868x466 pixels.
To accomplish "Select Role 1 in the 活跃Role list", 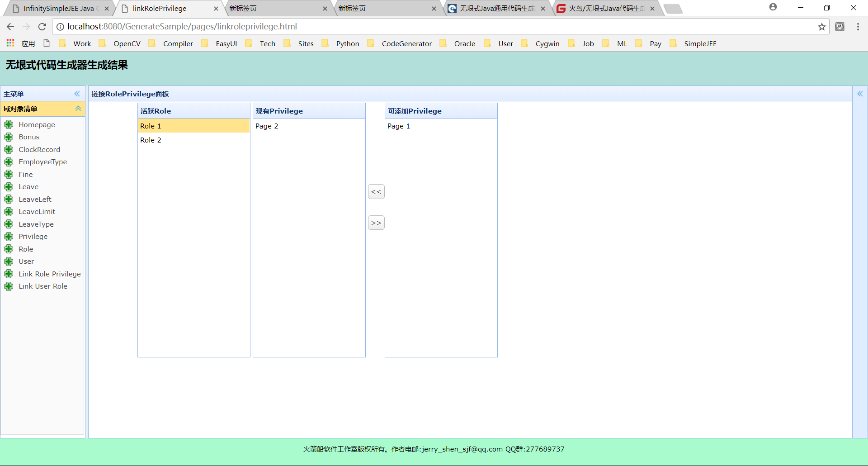I will [194, 126].
